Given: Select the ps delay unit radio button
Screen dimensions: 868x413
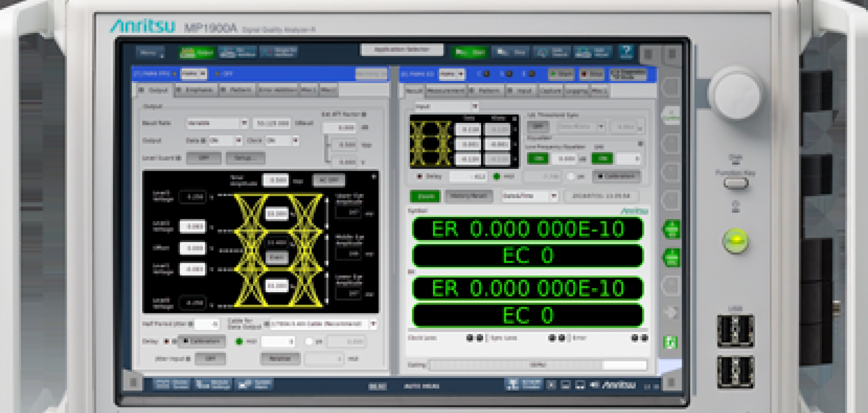Looking at the screenshot, I should 309,341.
